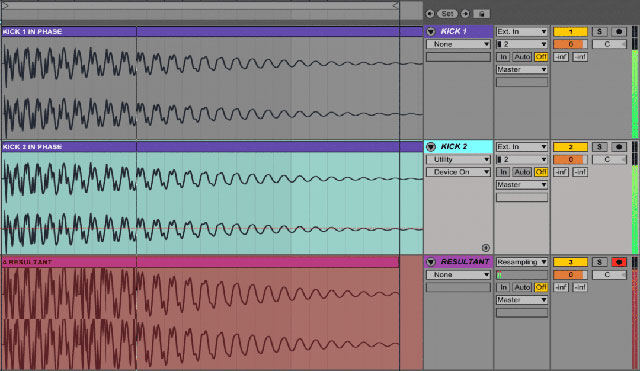Open KICK 2 Ext. In input dropdown

(522, 147)
